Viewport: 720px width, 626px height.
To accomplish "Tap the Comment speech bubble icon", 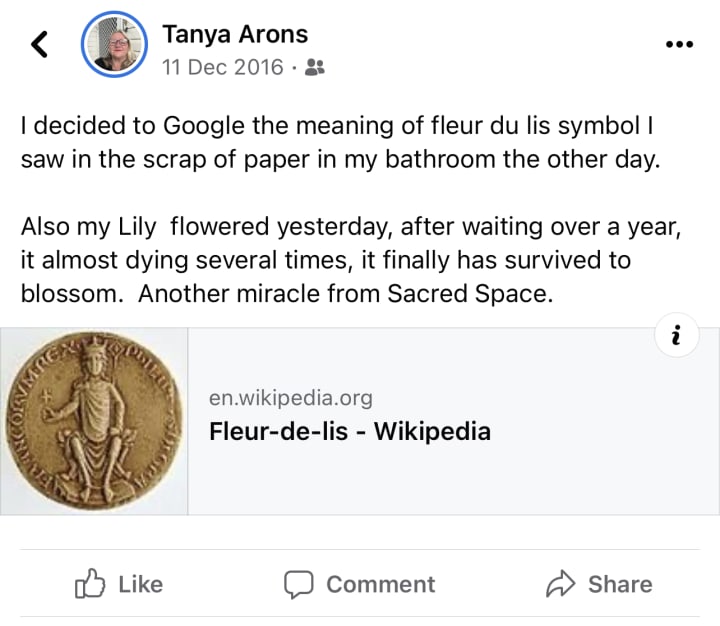I will coord(299,584).
